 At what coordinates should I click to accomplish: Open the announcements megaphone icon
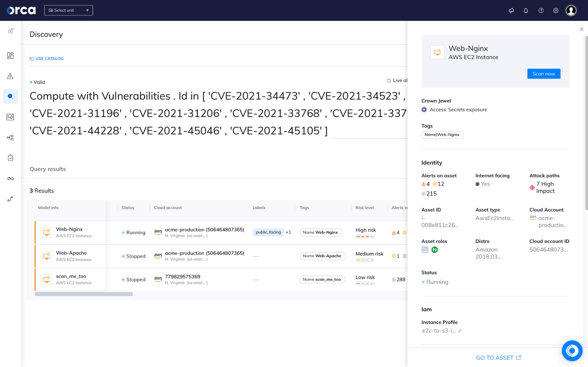click(x=511, y=10)
